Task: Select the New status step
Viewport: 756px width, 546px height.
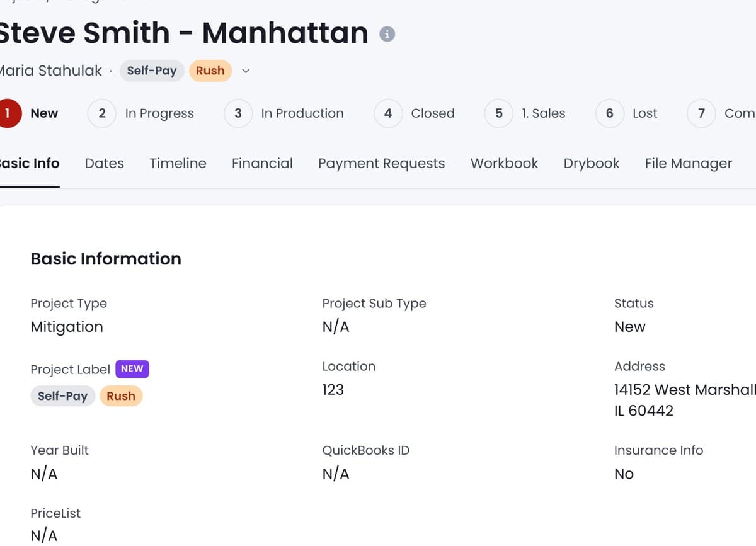Action: 29,113
